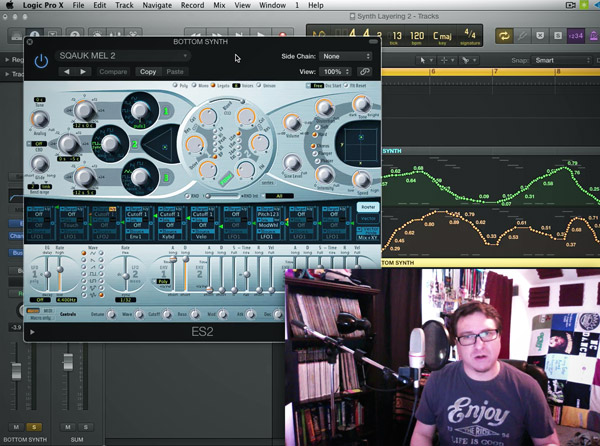This screenshot has height=446, width=600.
Task: Open the View 100% dropdown
Action: click(x=336, y=72)
